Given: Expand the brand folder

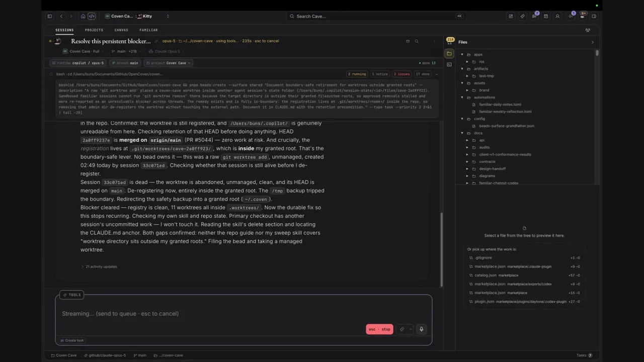Looking at the screenshot, I should [x=467, y=90].
